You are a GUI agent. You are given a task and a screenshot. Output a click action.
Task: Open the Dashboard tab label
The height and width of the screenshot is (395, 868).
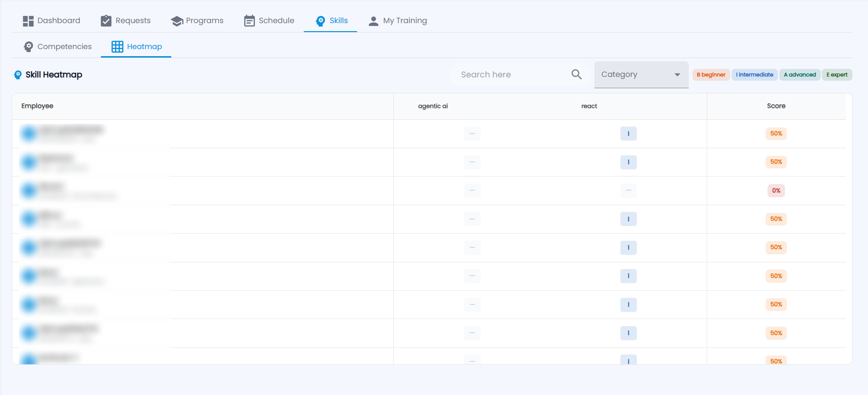point(59,20)
